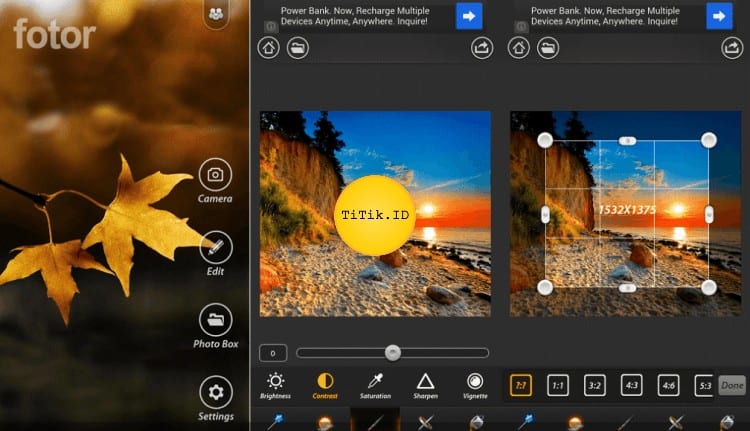
Task: Select the Brightness adjustment
Action: (x=275, y=382)
